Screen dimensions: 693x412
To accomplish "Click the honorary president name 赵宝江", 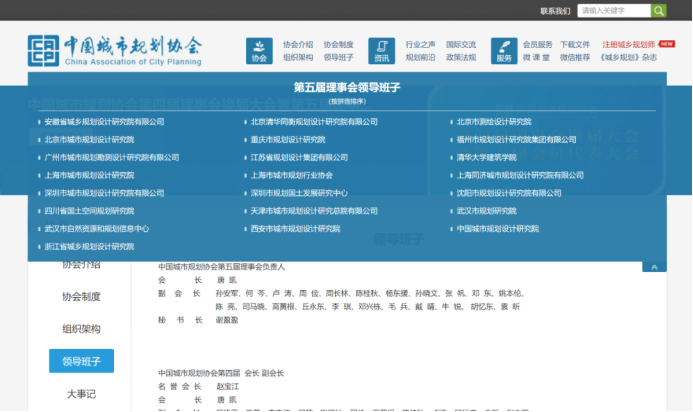I will tap(228, 387).
